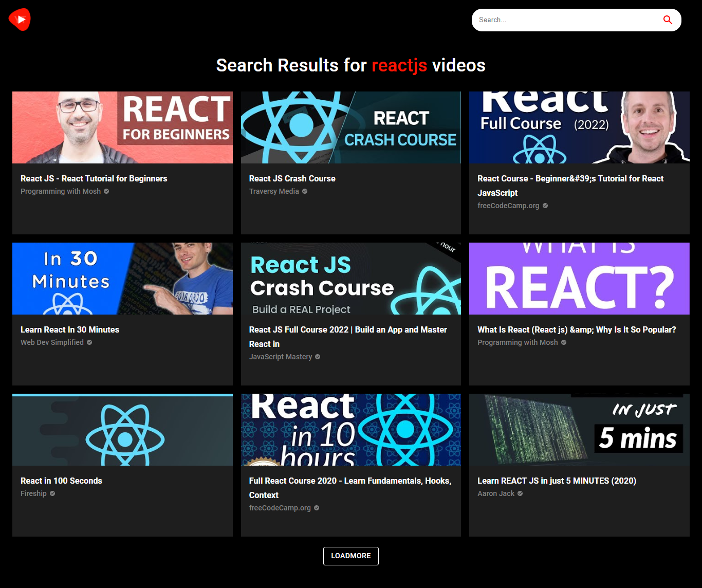Click the verified badge next to Programming with Mosh
Viewport: 702px width, 588px height.
pyautogui.click(x=106, y=191)
